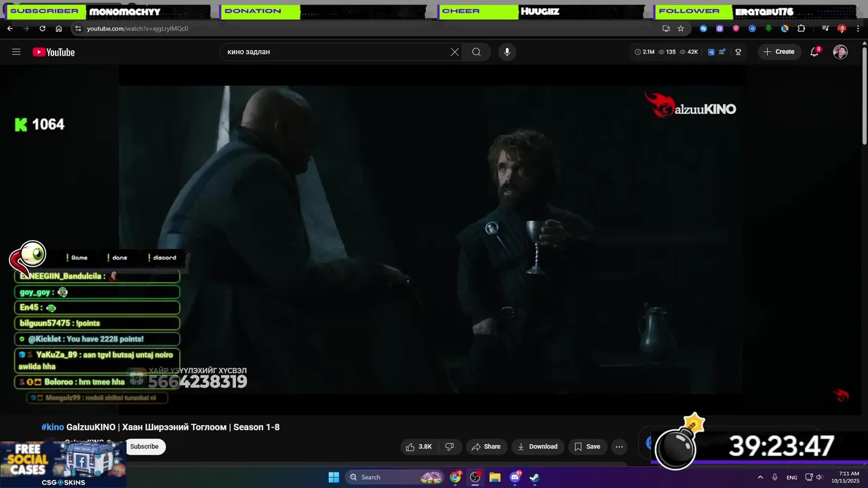Viewport: 868px width, 488px height.
Task: Open the tray volume control
Action: coord(819,477)
